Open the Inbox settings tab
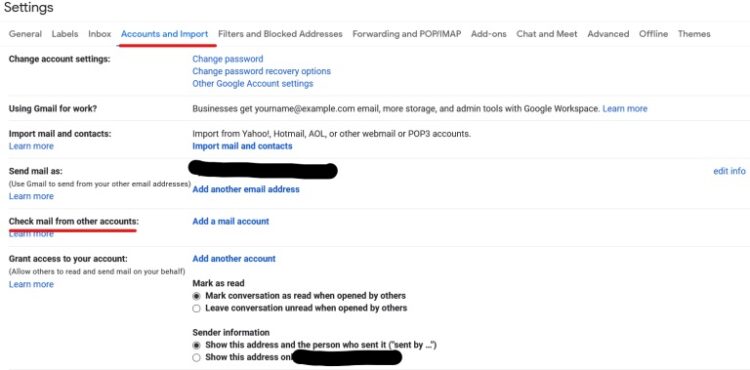Image resolution: width=750 pixels, height=370 pixels. 99,34
